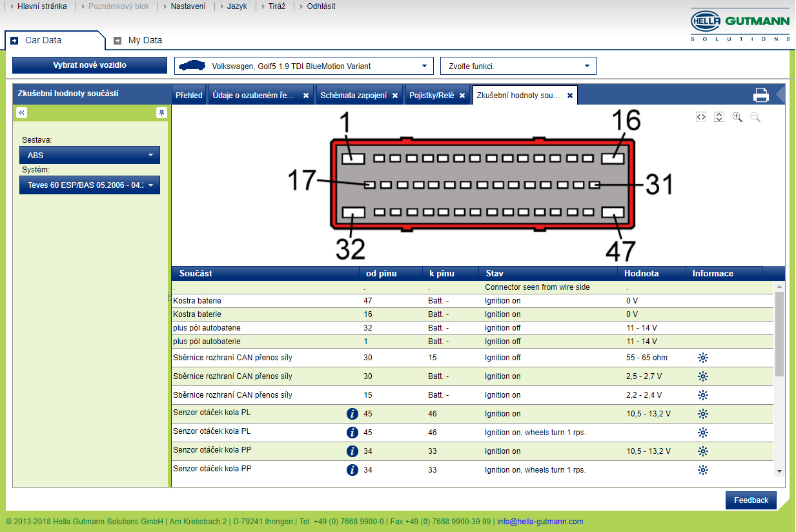
Task: Open Poznámkový blok menu item
Action: pos(119,6)
